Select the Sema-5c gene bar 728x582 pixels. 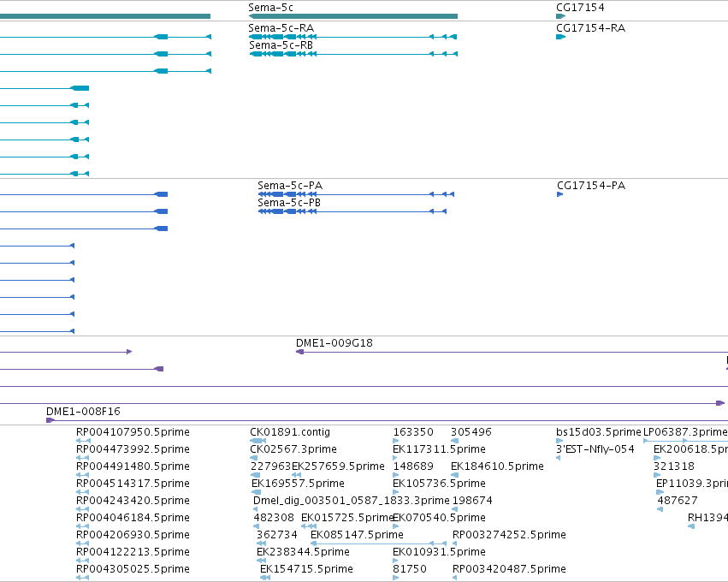point(353,16)
